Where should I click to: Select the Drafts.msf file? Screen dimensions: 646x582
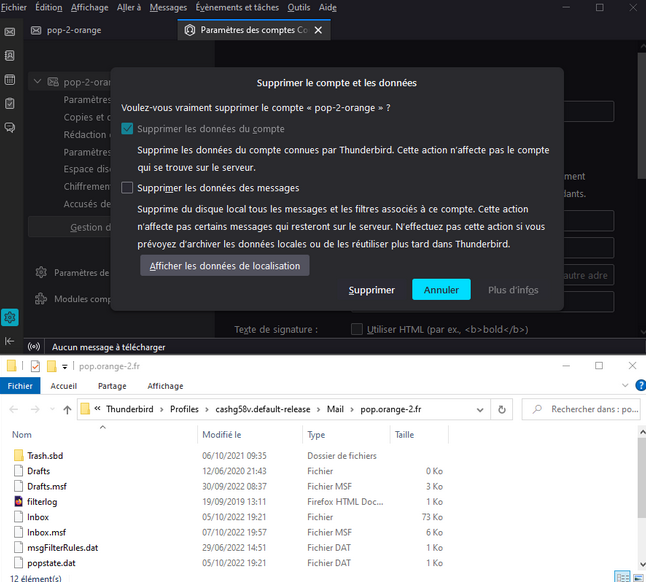pos(47,486)
